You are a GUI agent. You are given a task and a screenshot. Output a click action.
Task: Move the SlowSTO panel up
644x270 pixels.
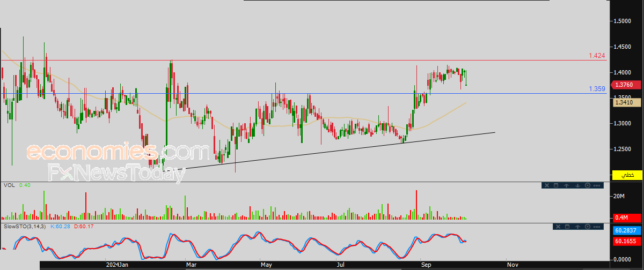(577, 227)
